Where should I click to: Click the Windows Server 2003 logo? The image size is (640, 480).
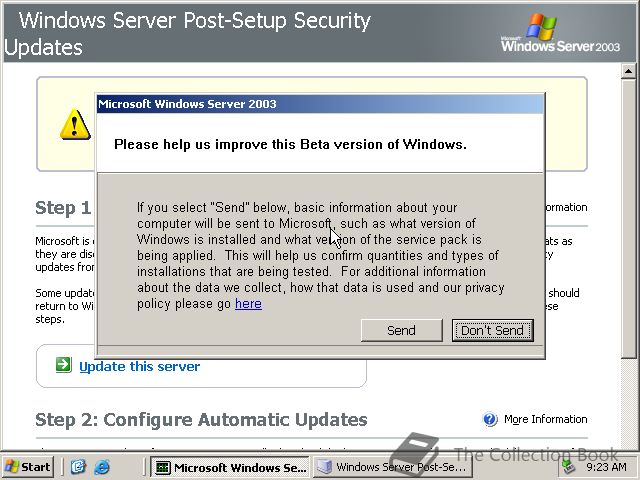560,33
